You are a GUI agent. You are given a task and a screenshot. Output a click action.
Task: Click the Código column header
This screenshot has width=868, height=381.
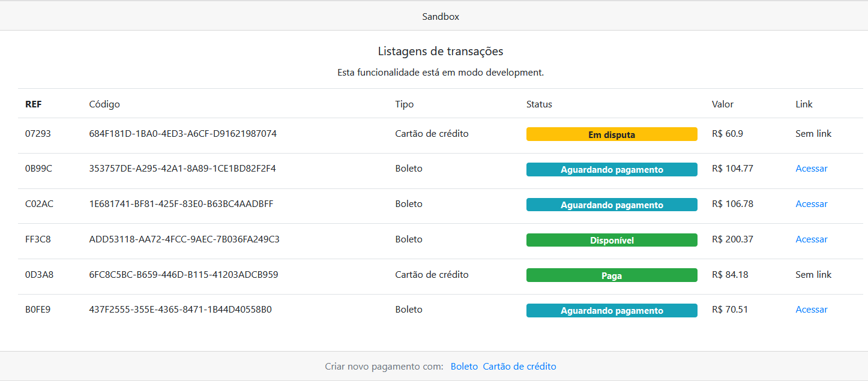(x=104, y=104)
